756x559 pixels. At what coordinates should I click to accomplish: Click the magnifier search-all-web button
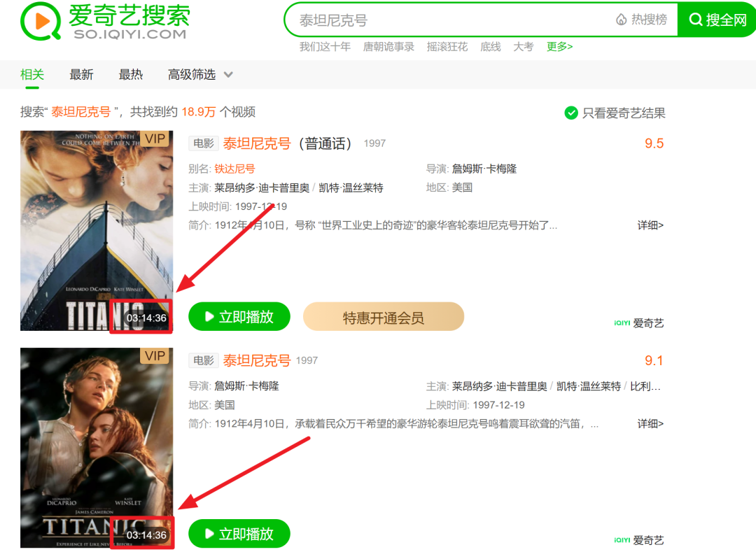[717, 20]
